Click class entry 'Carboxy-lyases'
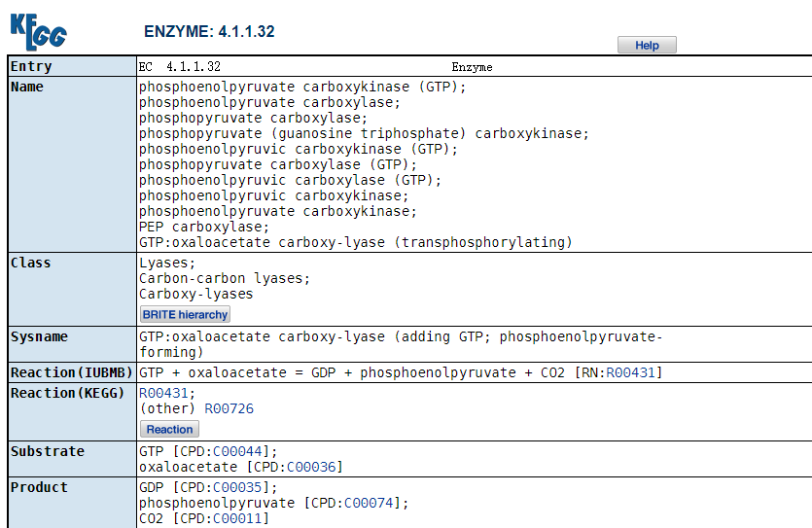812x528 pixels. tap(196, 294)
